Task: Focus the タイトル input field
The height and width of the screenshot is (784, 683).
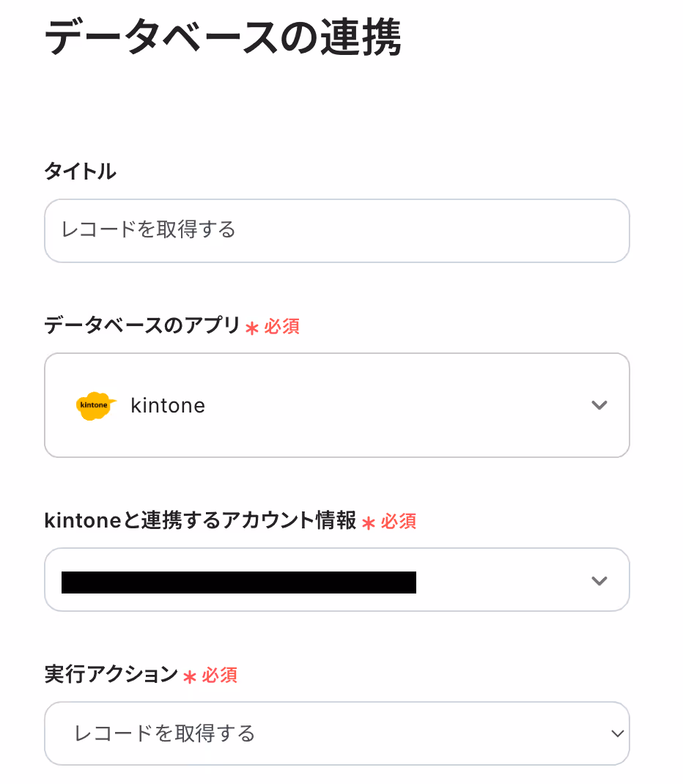Action: point(337,231)
